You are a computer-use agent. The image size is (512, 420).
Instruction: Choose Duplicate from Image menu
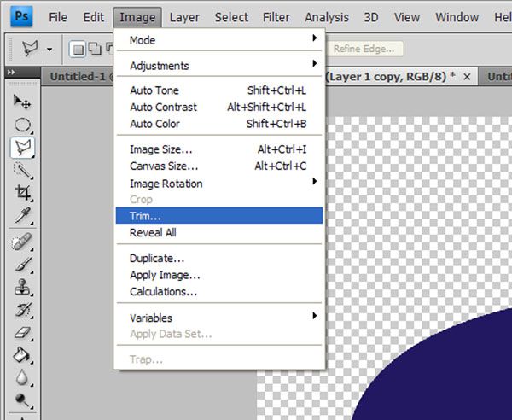coord(219,258)
